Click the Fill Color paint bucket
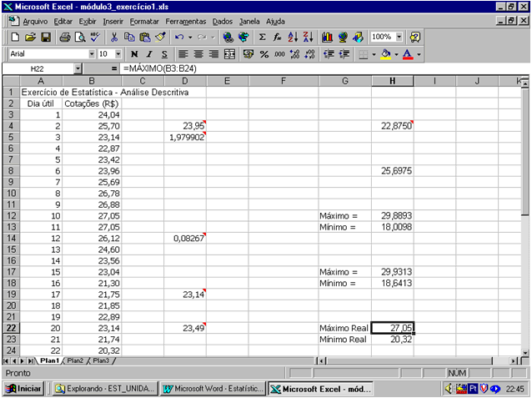The width and height of the screenshot is (532, 398). 385,54
